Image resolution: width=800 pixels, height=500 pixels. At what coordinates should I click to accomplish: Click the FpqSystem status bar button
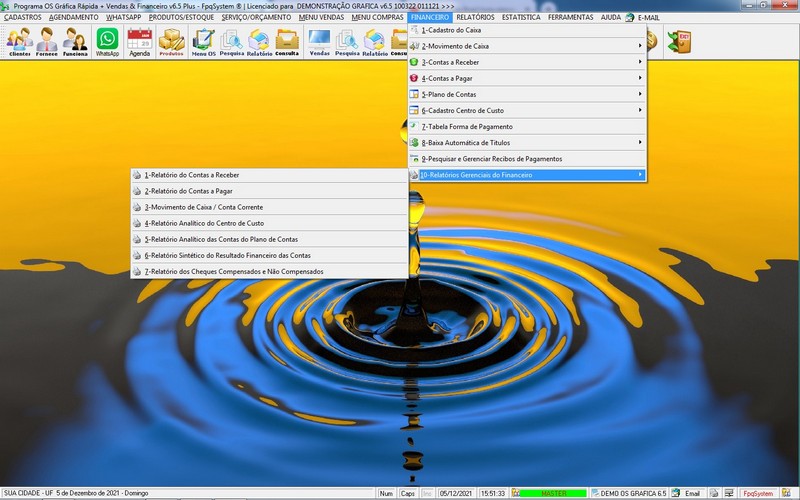pyautogui.click(x=757, y=493)
